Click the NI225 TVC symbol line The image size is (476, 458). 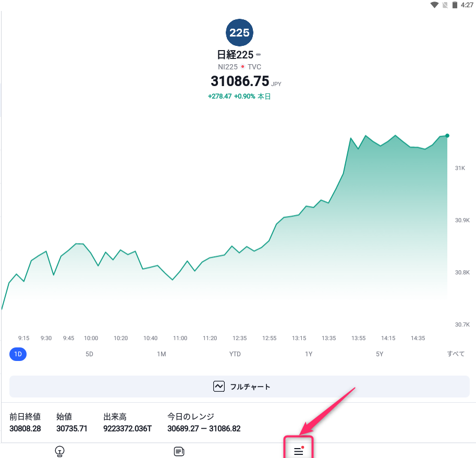[x=239, y=67]
